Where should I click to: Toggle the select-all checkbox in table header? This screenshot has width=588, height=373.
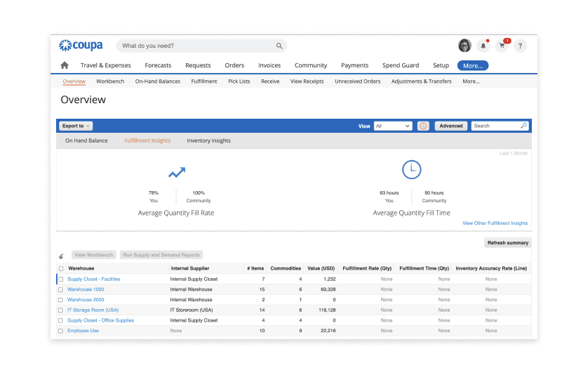tap(61, 268)
